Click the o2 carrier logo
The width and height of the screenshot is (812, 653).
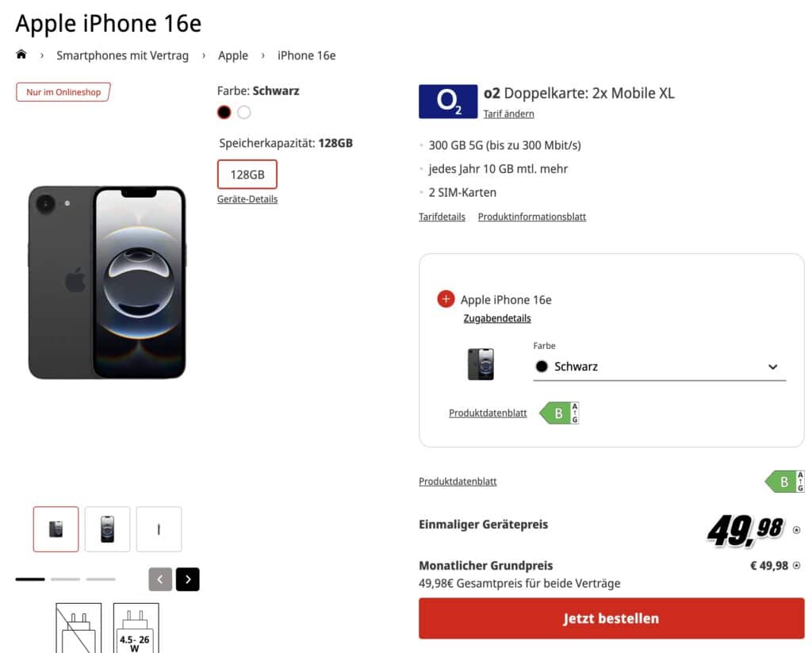coord(448,102)
